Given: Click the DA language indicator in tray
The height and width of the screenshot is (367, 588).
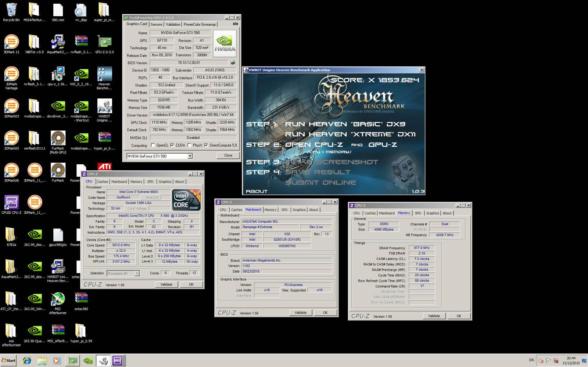Looking at the screenshot, I should (531, 360).
